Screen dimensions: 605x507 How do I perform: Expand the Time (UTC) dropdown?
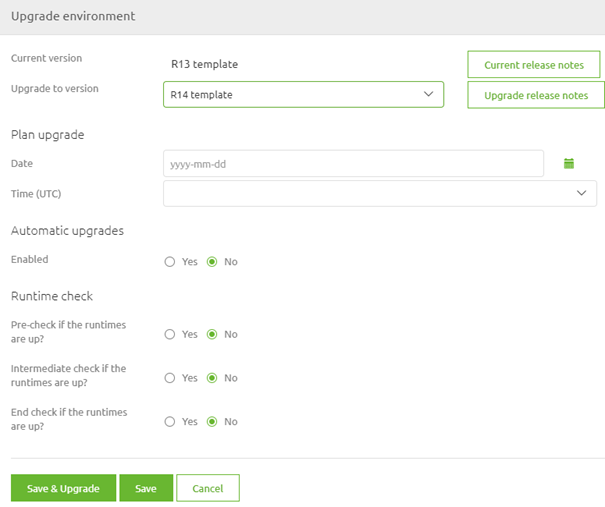pos(380,193)
